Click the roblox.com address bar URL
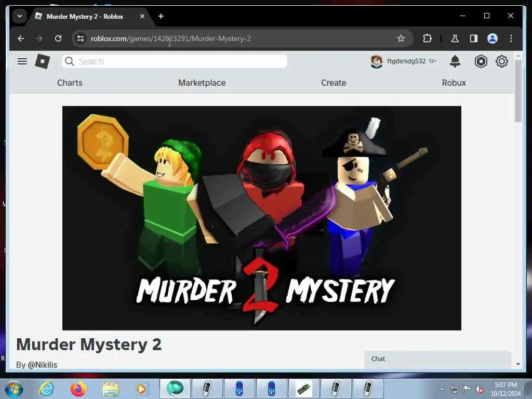The height and width of the screenshot is (399, 532). point(170,38)
